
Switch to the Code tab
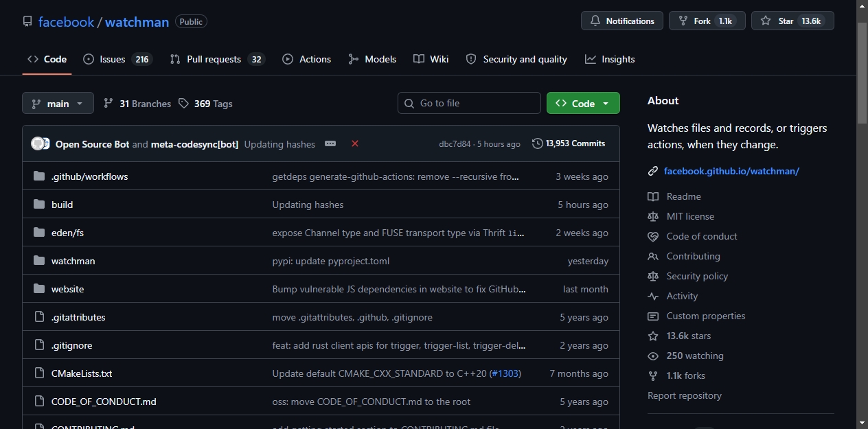47,59
